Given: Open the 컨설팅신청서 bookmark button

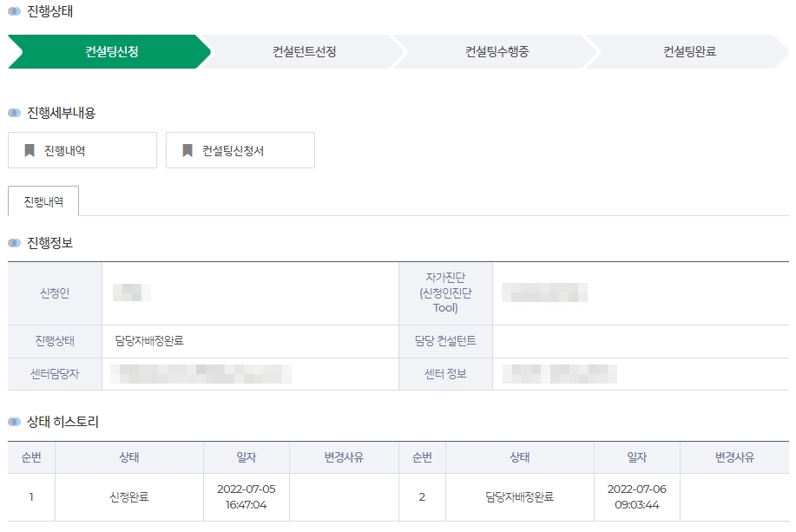Looking at the screenshot, I should tap(240, 150).
